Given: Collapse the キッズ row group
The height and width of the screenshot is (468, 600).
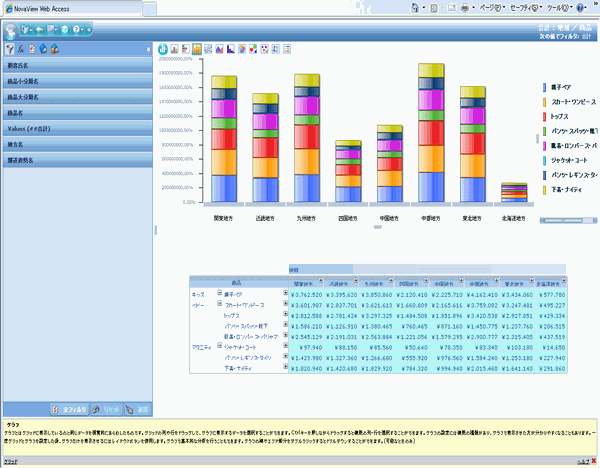Looking at the screenshot, I should (220, 293).
